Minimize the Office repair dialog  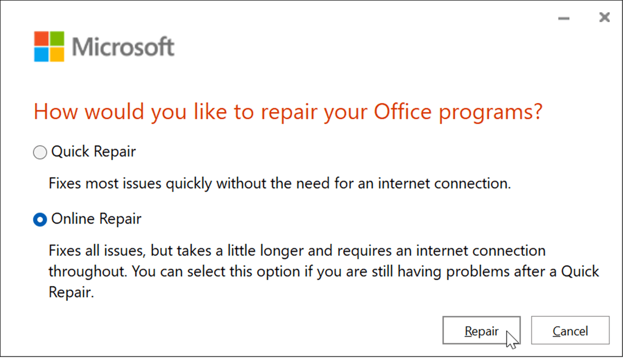click(564, 18)
